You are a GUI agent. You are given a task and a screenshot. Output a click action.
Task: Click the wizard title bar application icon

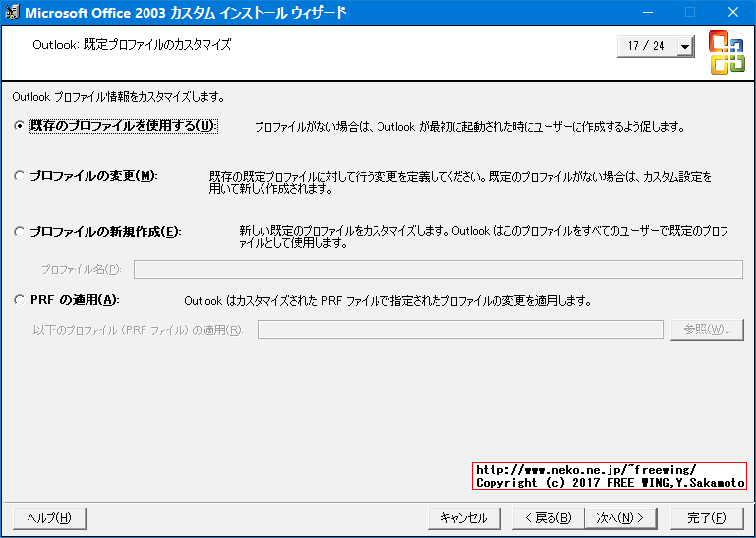[x=12, y=12]
